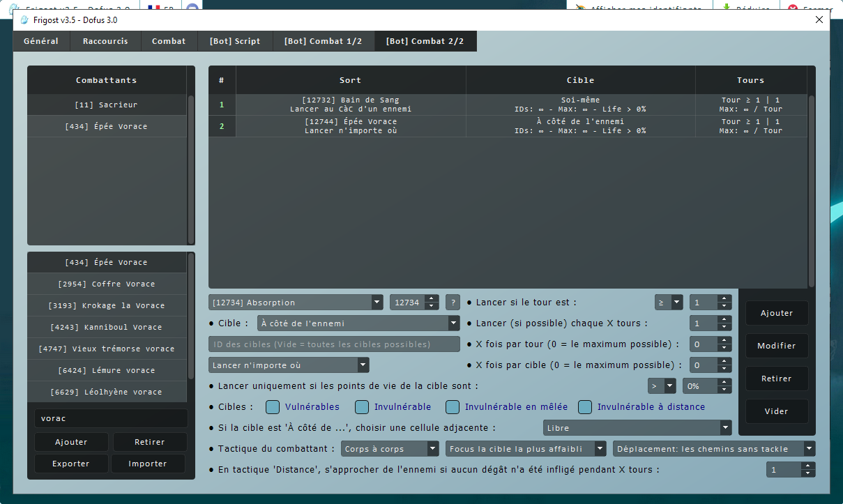This screenshot has height=504, width=843.
Task: Switch to the '[Bot] Combat 1/2' tab
Action: coord(323,40)
